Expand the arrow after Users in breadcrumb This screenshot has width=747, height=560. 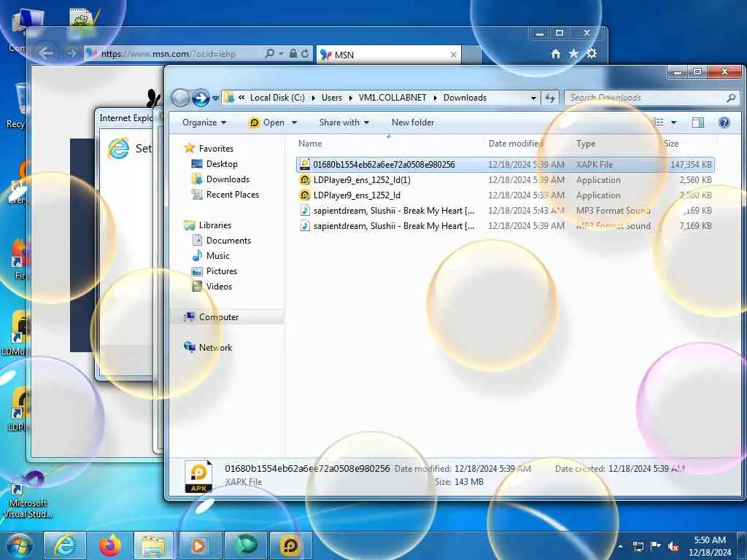[351, 98]
